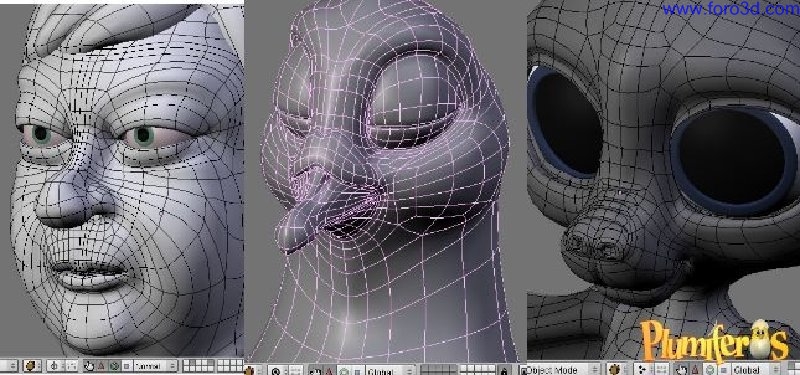Open draw type selector in middle viewport header
The image size is (800, 375).
(254, 371)
